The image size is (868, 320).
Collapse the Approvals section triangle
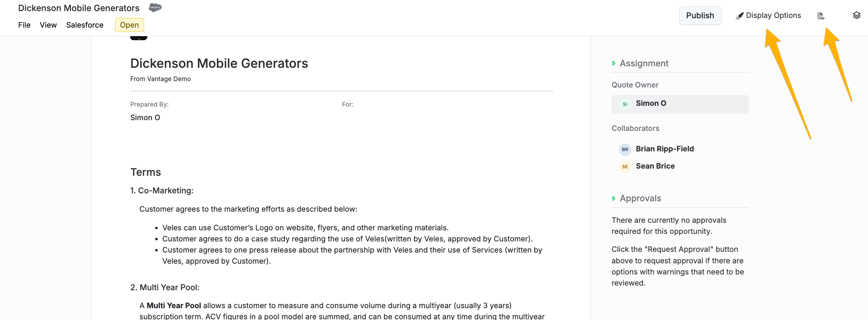[614, 198]
